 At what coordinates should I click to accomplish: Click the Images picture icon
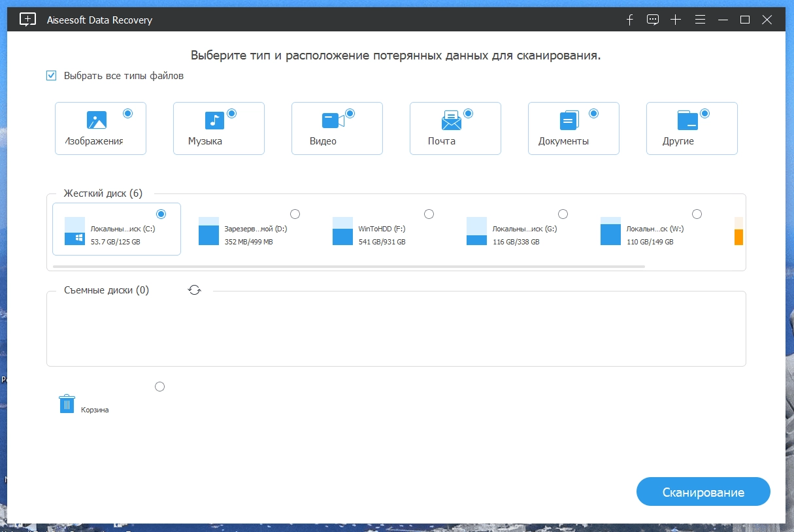(x=97, y=120)
